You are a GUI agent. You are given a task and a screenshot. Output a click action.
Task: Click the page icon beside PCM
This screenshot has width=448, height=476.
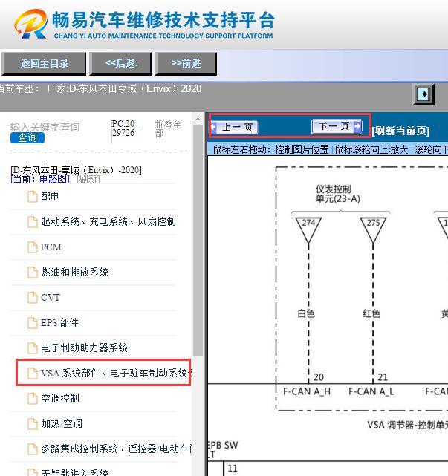(x=33, y=247)
